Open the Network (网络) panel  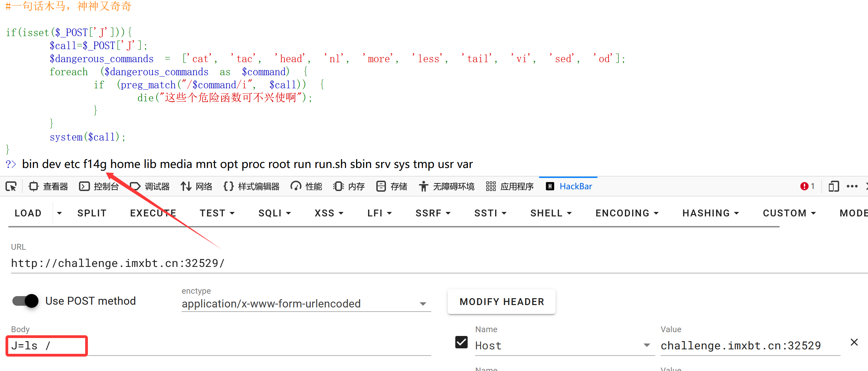click(196, 187)
